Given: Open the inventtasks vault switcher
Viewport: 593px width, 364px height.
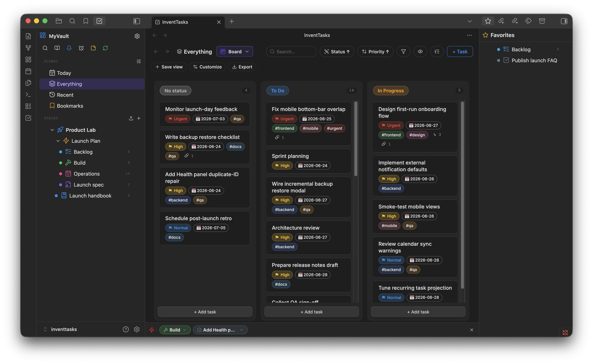Looking at the screenshot, I should click(x=60, y=329).
